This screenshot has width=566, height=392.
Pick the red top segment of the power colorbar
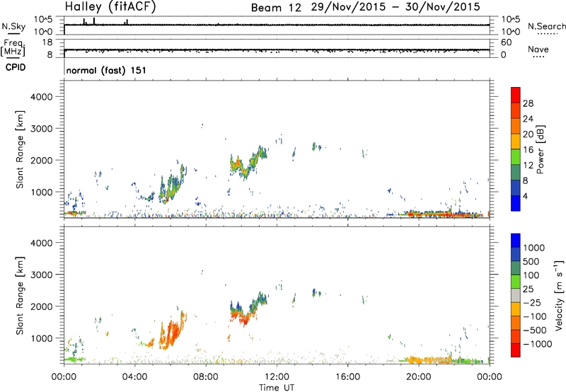(x=516, y=96)
